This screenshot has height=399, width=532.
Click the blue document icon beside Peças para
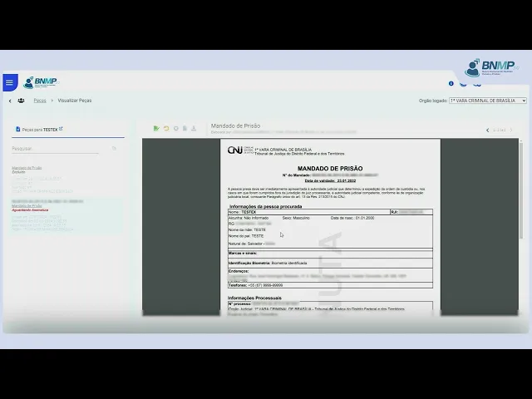18,130
